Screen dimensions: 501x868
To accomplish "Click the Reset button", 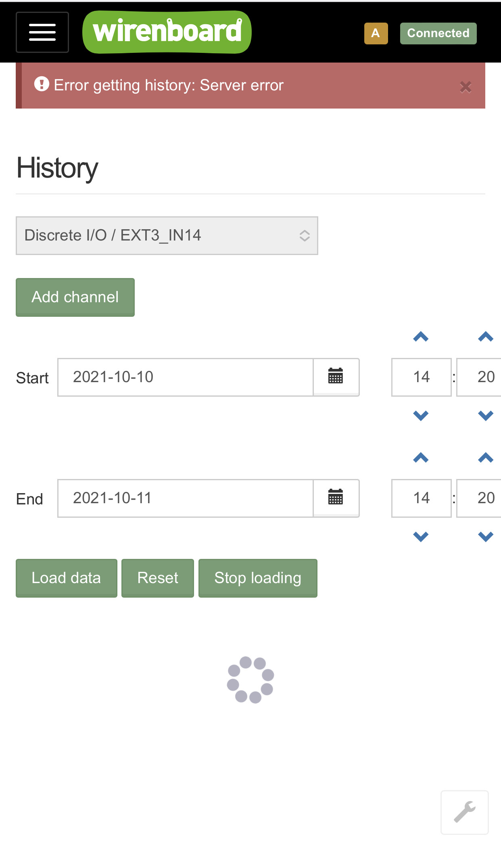I will click(x=158, y=578).
